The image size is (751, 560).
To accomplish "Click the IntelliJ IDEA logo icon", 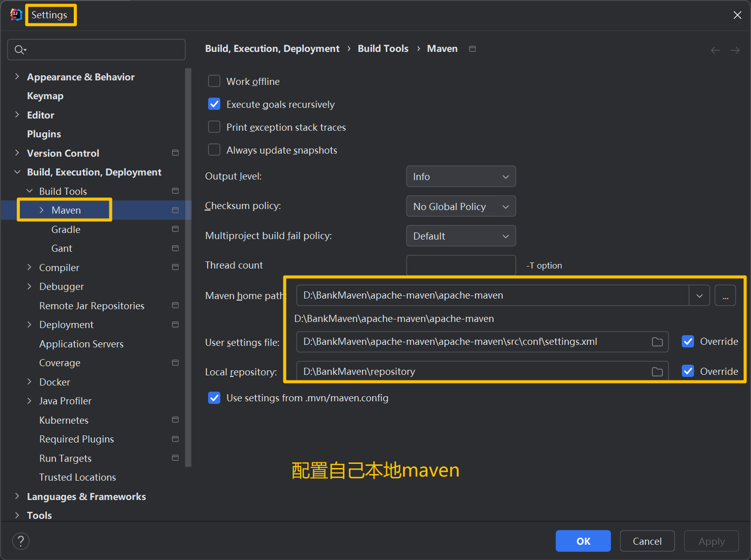I will click(x=16, y=15).
